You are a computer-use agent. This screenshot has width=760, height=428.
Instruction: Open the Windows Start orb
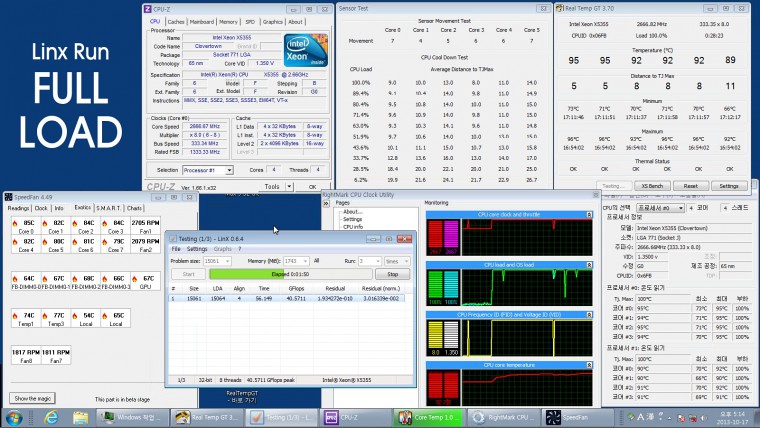pyautogui.click(x=13, y=417)
